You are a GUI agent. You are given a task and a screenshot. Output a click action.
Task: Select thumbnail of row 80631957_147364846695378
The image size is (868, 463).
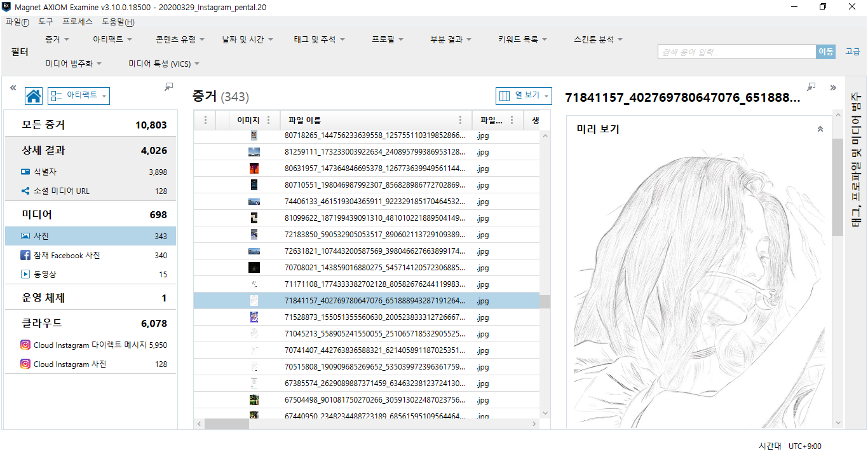(254, 169)
